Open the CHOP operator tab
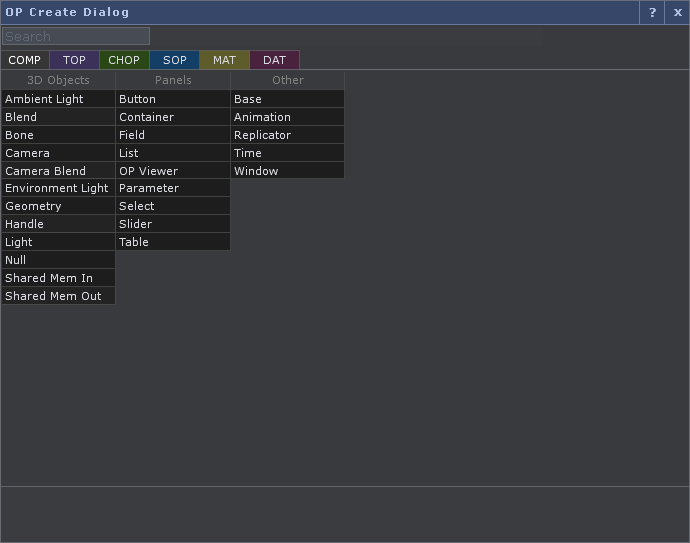The width and height of the screenshot is (690, 543). click(x=124, y=60)
